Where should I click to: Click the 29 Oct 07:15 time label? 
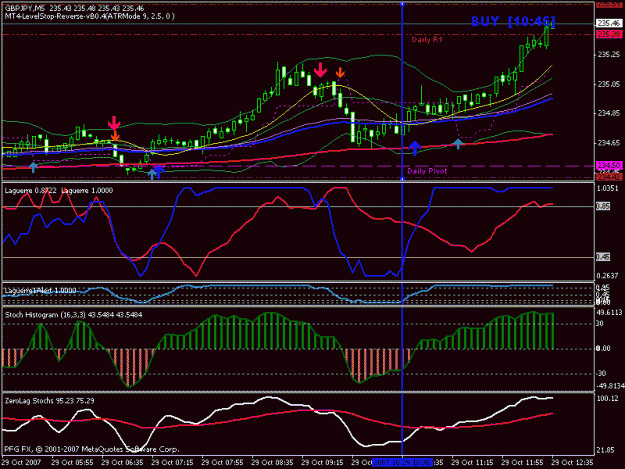click(172, 463)
